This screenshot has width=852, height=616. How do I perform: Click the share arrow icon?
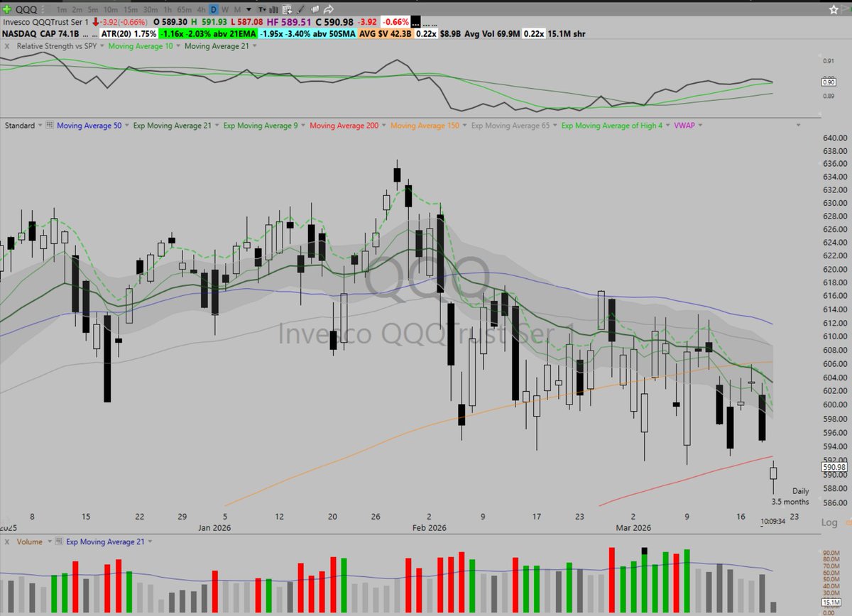click(x=329, y=9)
